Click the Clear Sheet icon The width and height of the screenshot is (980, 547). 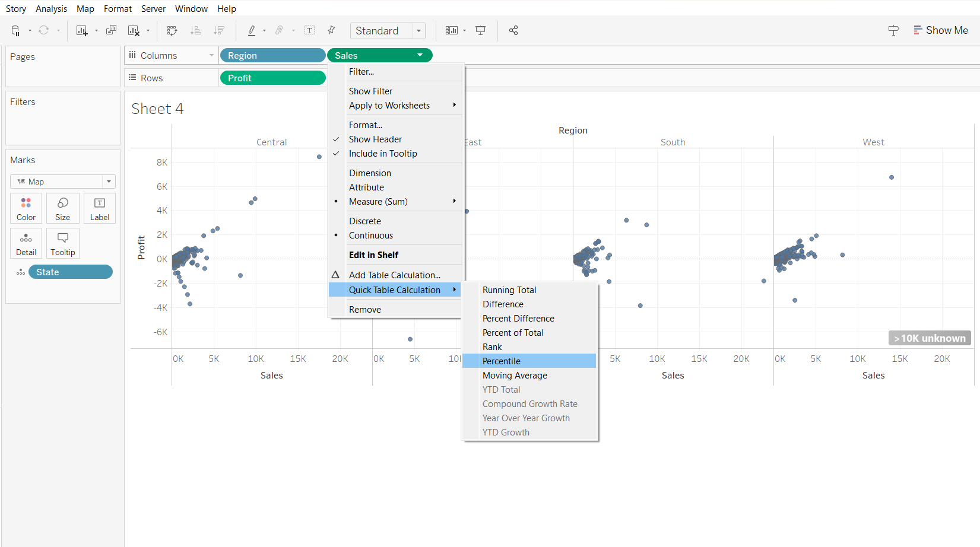134,30
